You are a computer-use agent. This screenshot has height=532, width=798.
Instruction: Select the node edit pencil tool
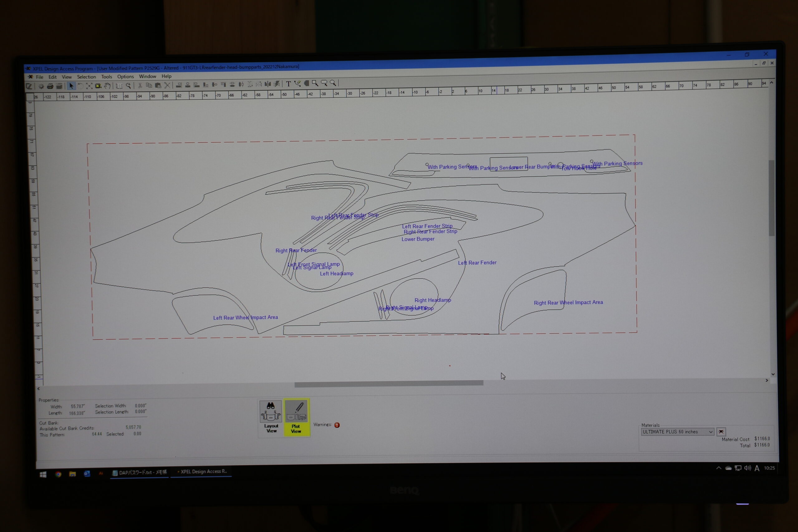coord(298,84)
